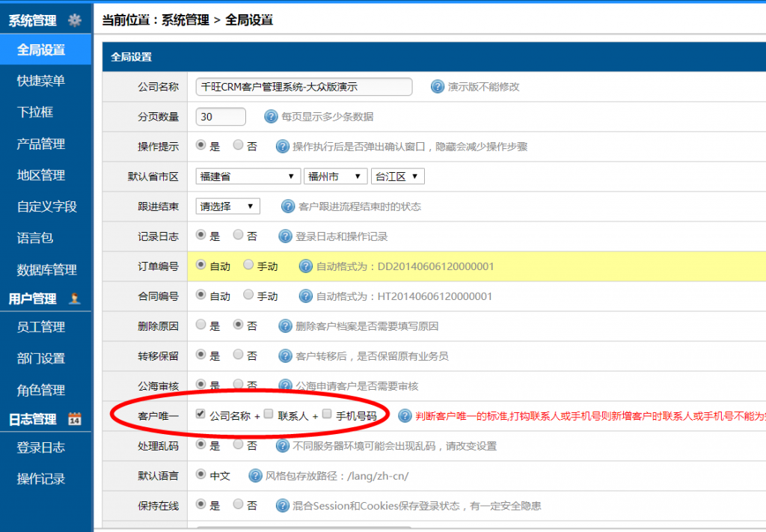The image size is (766, 532).
Task: Click the help icon in 处理乱码 row
Action: 282,445
